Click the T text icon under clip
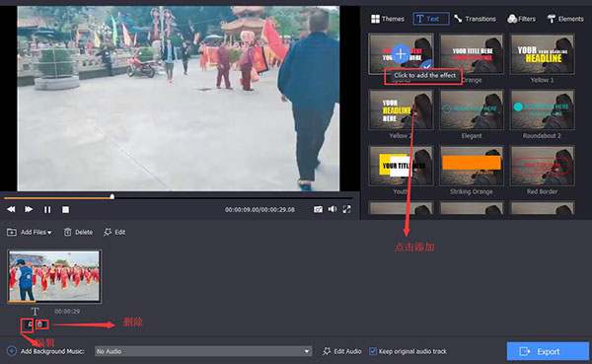 [x=36, y=312]
